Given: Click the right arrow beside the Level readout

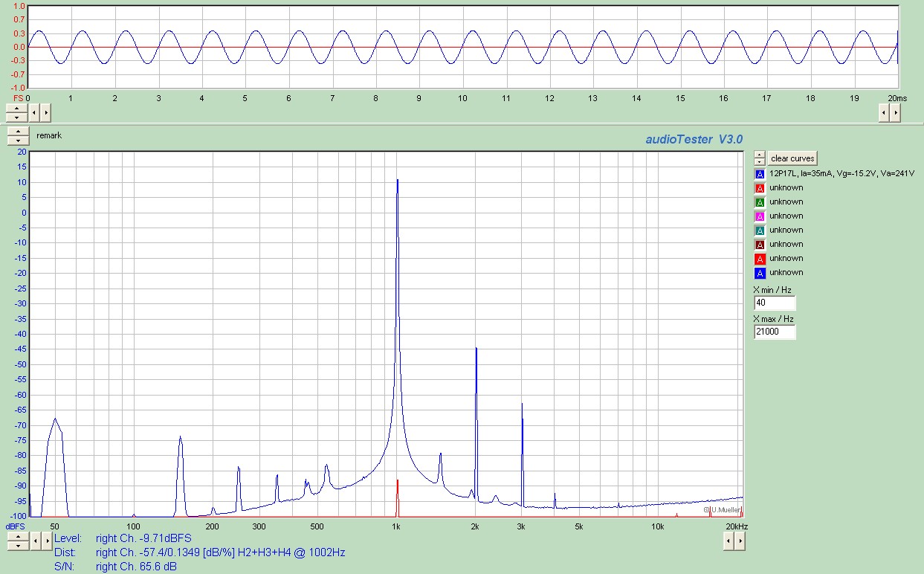Looking at the screenshot, I should click(x=47, y=542).
